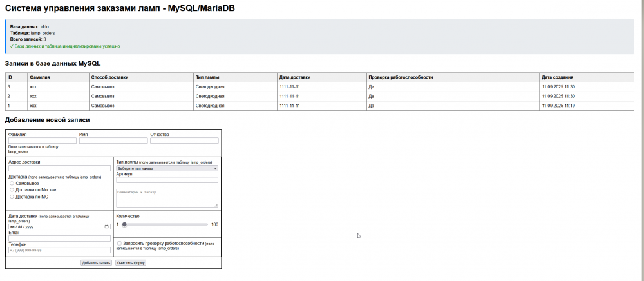Click the Телефон input field

click(x=59, y=250)
